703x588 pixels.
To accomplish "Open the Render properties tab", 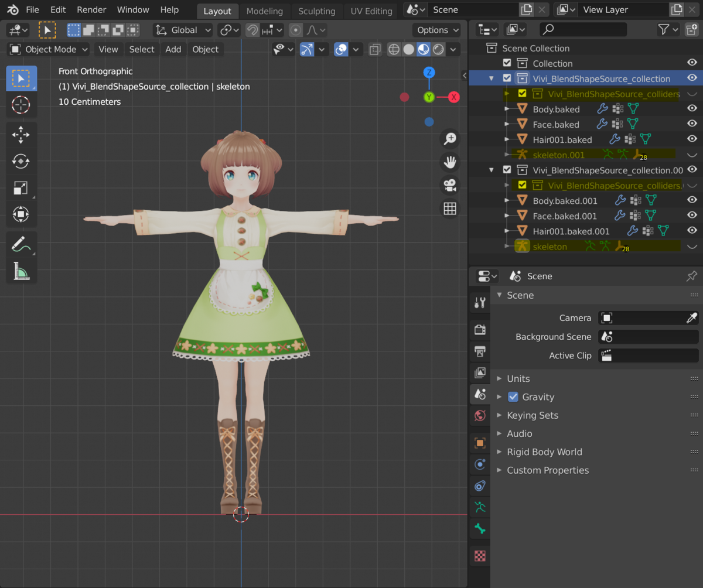I will click(480, 330).
